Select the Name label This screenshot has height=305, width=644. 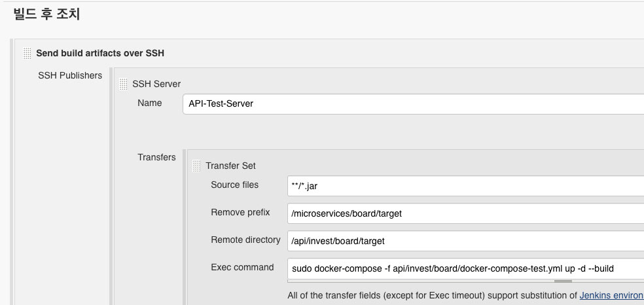149,103
